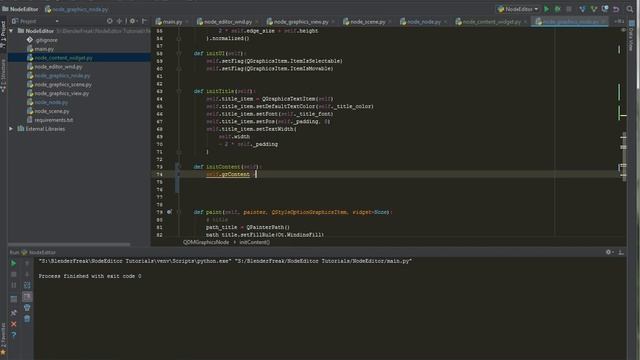Toggle scroll-to-end in Run console
Screen dimensions: 640x360
[27, 296]
